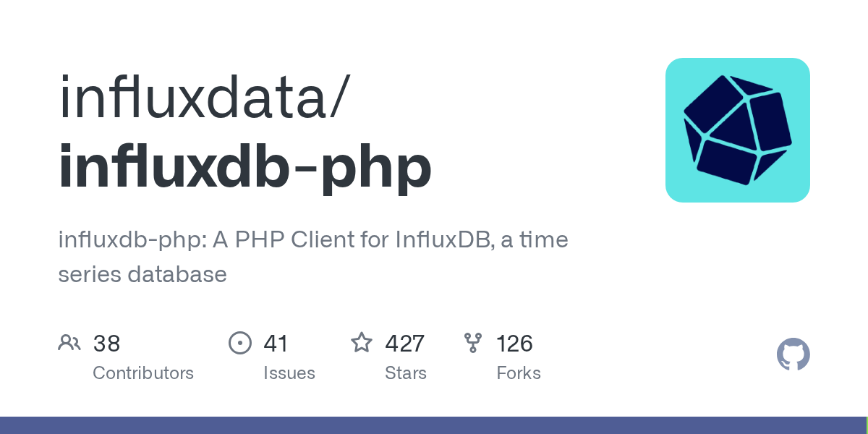Open the Forks label
868x434 pixels.
click(x=519, y=373)
